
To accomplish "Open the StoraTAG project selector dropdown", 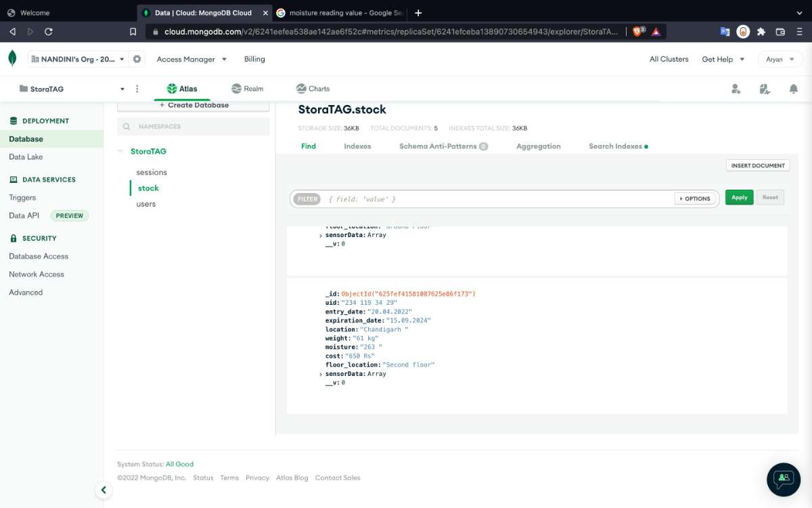I will point(71,89).
